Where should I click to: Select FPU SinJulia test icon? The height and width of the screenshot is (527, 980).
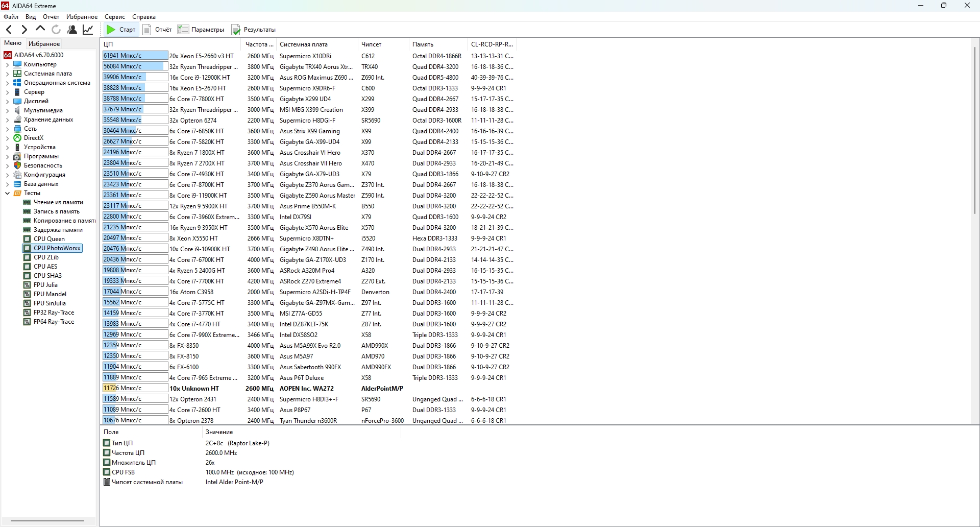click(x=27, y=303)
